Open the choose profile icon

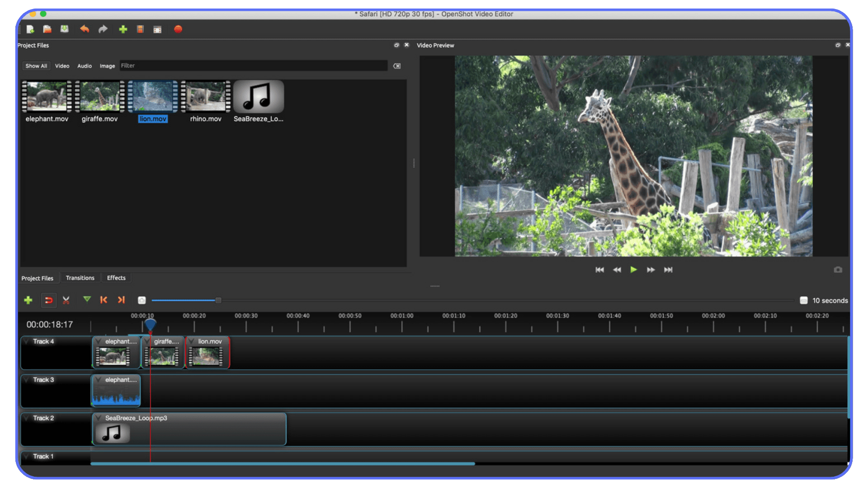click(140, 29)
